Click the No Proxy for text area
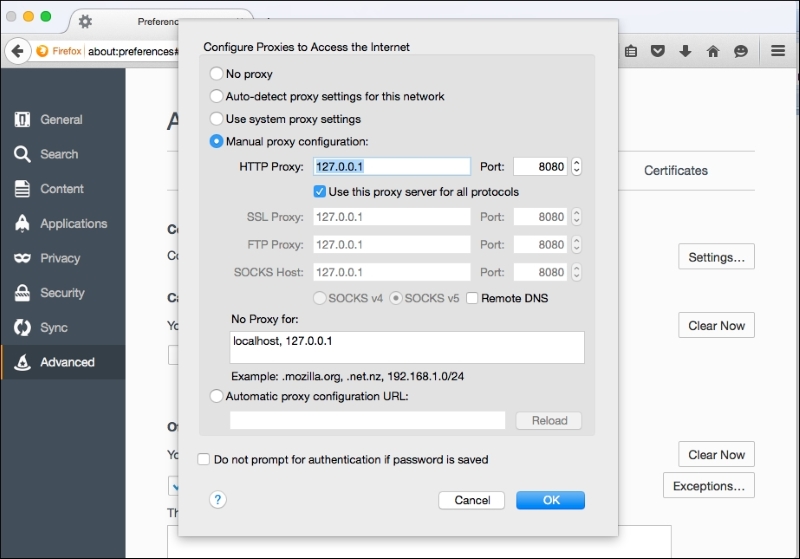 coord(407,347)
